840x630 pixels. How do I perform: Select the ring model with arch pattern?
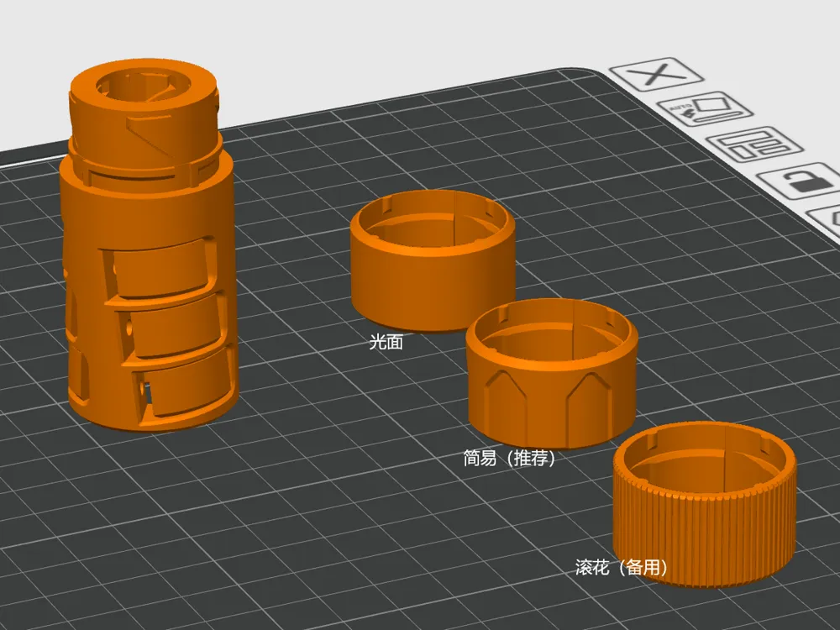[x=552, y=374]
